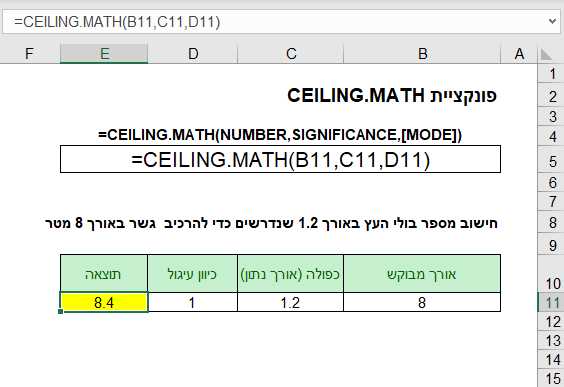Select row 7 header
The image size is (564, 387).
(552, 201)
